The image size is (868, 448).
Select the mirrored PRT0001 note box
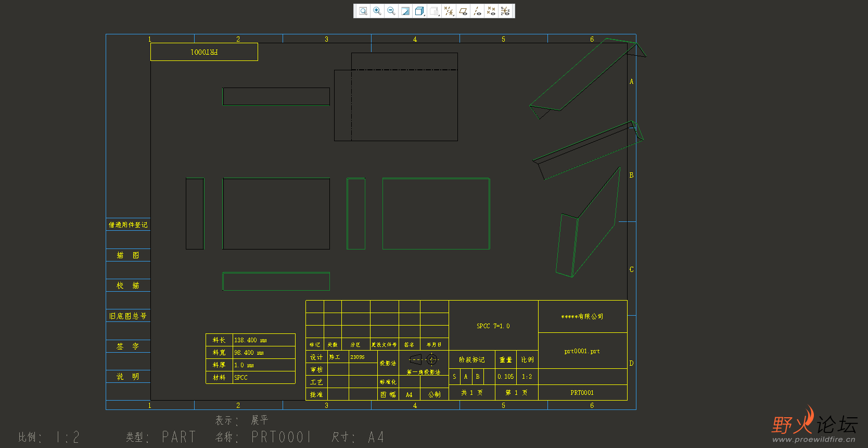pyautogui.click(x=204, y=52)
